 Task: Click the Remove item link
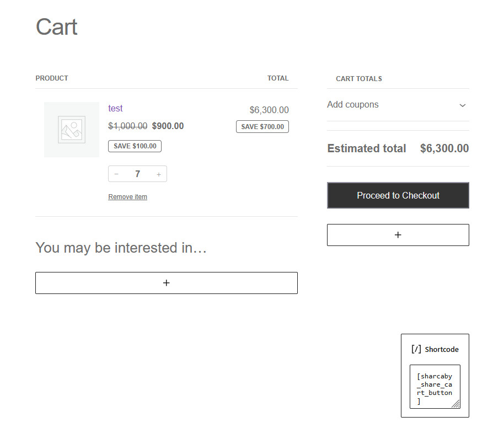(127, 196)
